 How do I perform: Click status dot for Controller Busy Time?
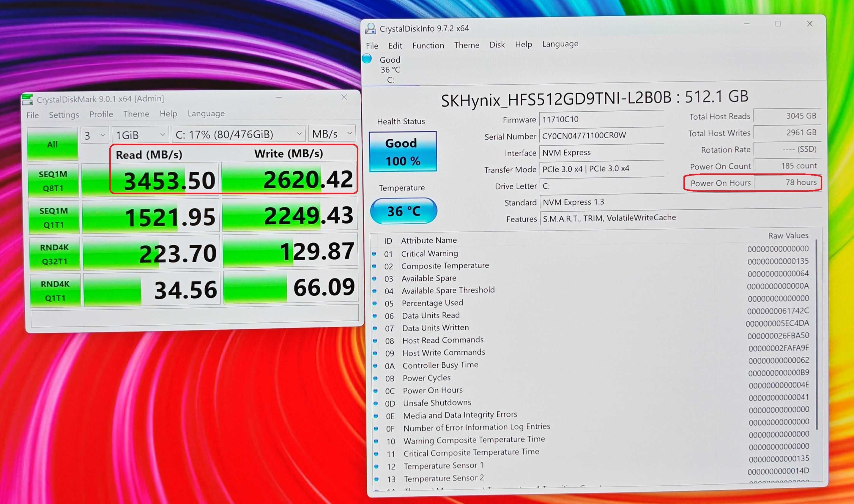click(x=375, y=366)
